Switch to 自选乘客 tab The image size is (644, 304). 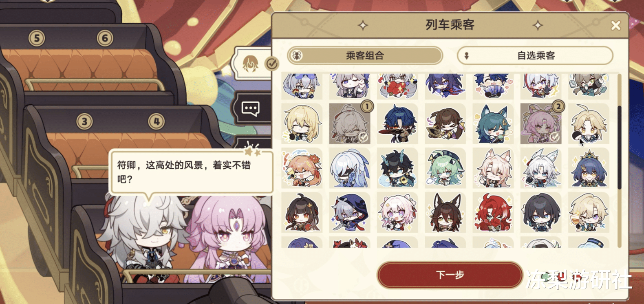tap(535, 55)
